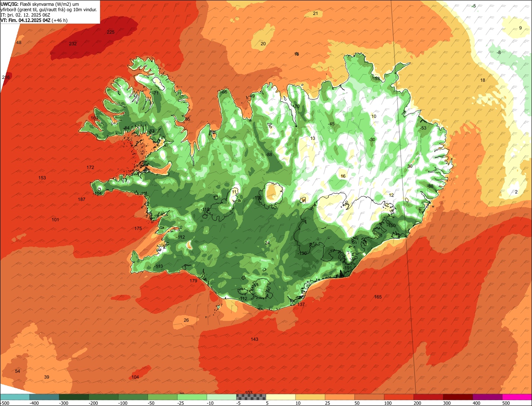
Task: Click the map value -30 in northeast Iceland
Action: [372, 139]
